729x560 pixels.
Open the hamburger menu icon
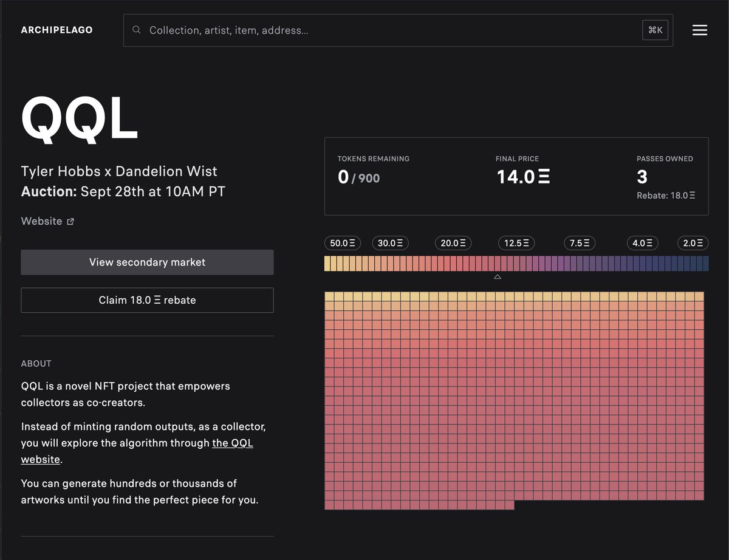coord(699,30)
